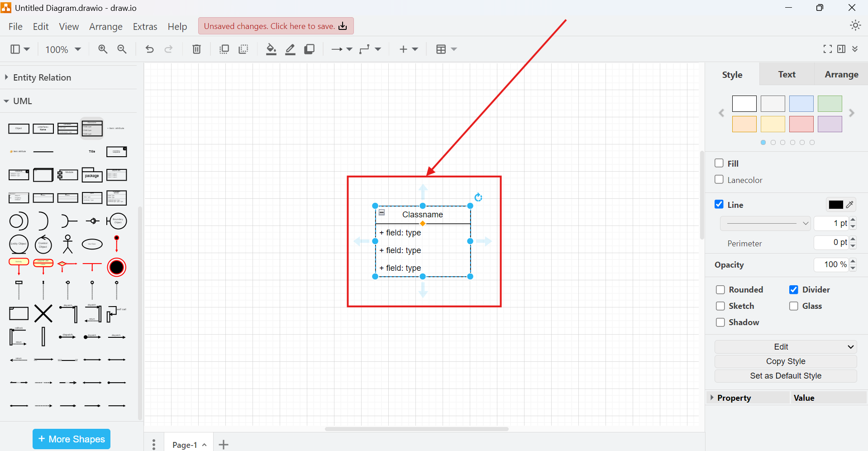The height and width of the screenshot is (451, 868).
Task: Disable the Divider checkbox
Action: click(794, 289)
